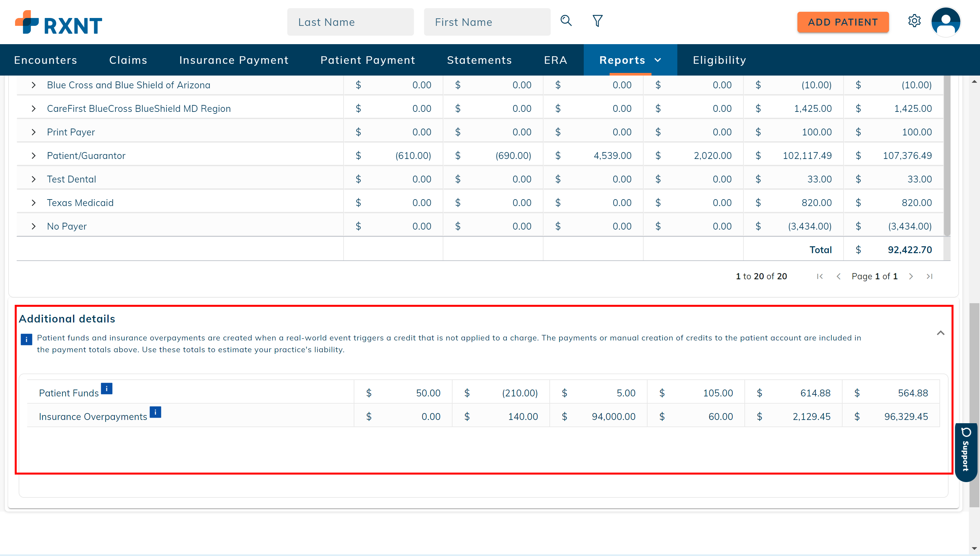
Task: Collapse the Additional details section
Action: (x=941, y=333)
